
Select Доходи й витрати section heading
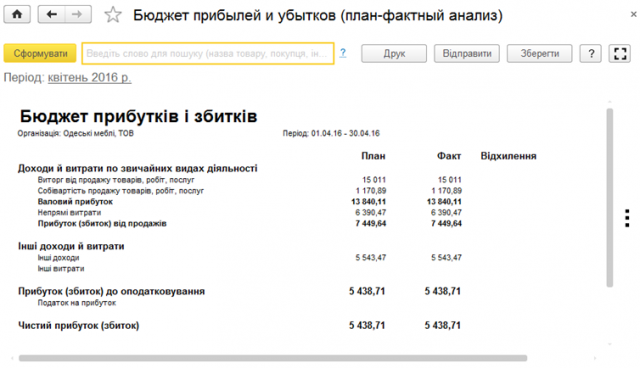point(138,168)
